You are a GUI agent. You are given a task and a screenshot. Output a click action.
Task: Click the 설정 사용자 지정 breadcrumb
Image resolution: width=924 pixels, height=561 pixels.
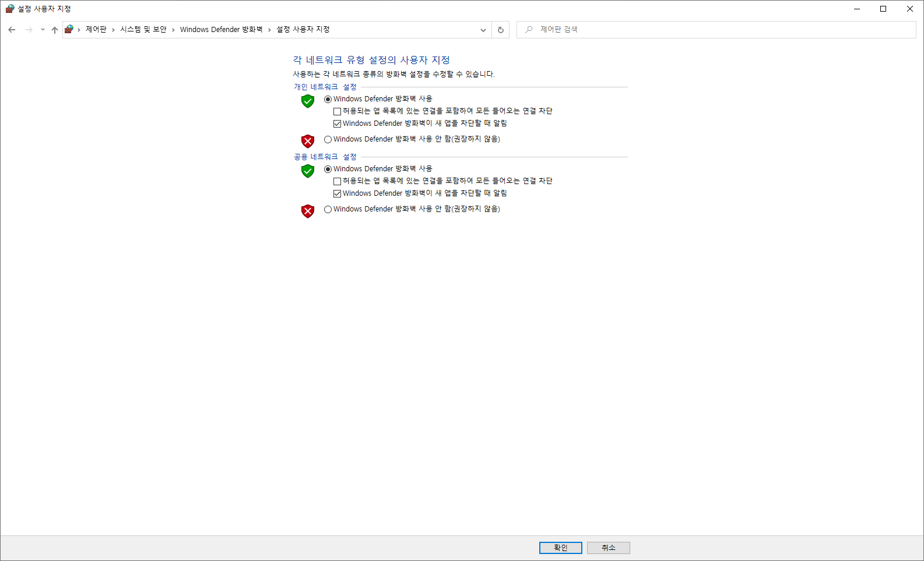click(x=303, y=30)
